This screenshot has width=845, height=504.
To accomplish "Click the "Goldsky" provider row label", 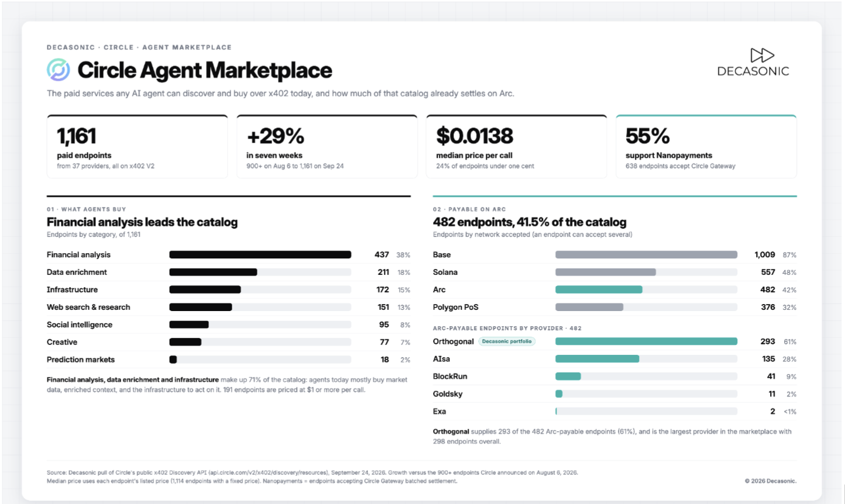I will tap(448, 394).
